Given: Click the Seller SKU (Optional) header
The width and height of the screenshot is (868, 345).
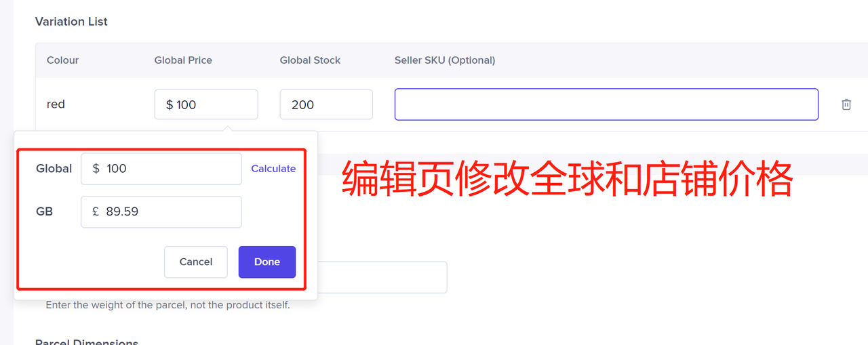Looking at the screenshot, I should click(x=444, y=60).
